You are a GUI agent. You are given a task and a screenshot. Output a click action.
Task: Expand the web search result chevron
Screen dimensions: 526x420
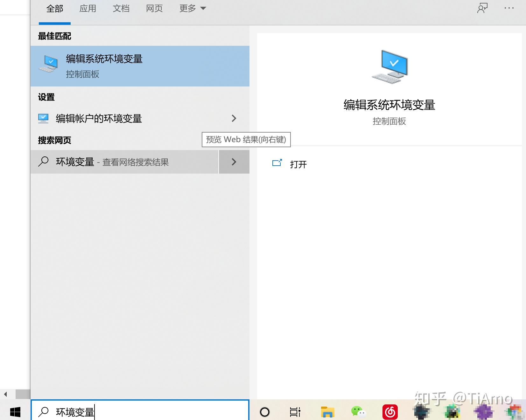pyautogui.click(x=234, y=162)
